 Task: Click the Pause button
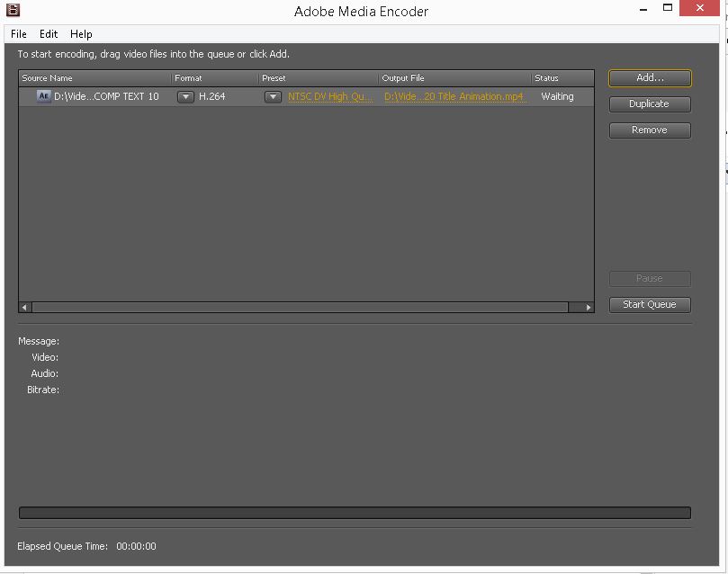click(x=649, y=278)
